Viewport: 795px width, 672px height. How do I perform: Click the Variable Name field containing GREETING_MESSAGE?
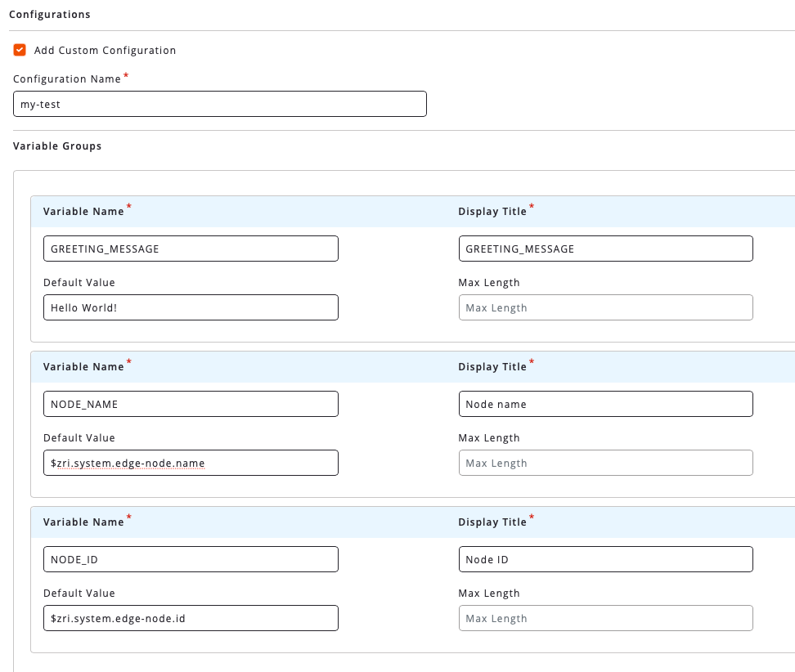click(x=191, y=249)
